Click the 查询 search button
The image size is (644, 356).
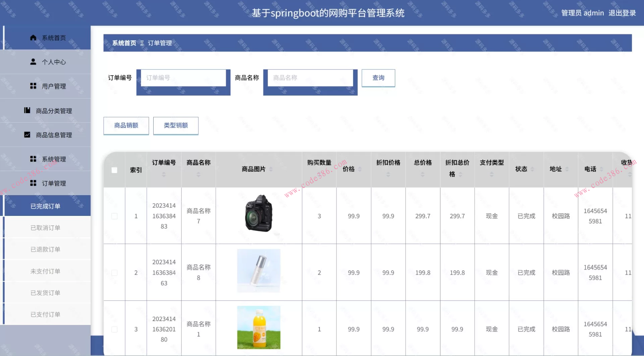click(x=378, y=78)
